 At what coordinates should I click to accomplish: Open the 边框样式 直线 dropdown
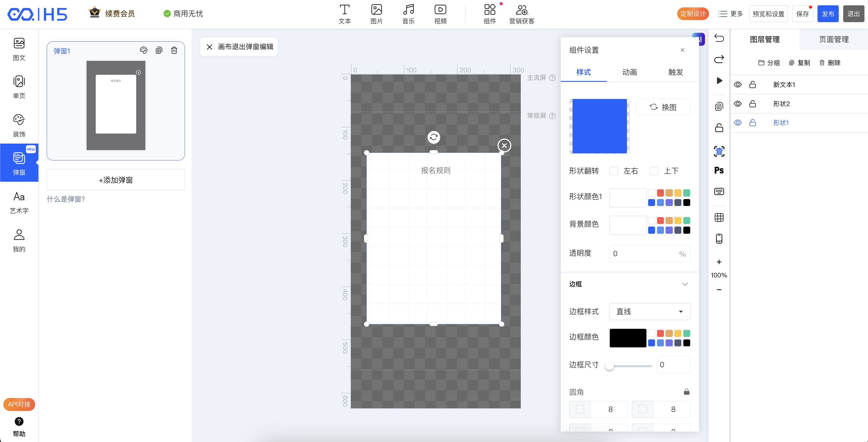(649, 312)
